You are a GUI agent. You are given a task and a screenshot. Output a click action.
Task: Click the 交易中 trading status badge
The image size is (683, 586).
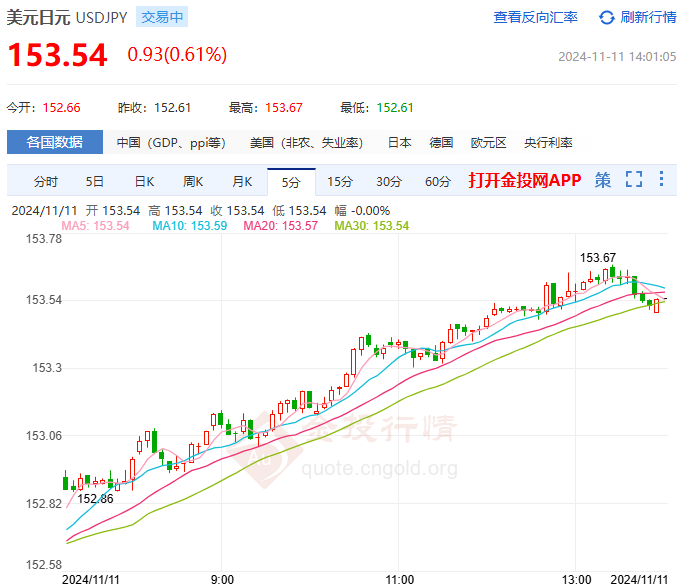pyautogui.click(x=162, y=17)
